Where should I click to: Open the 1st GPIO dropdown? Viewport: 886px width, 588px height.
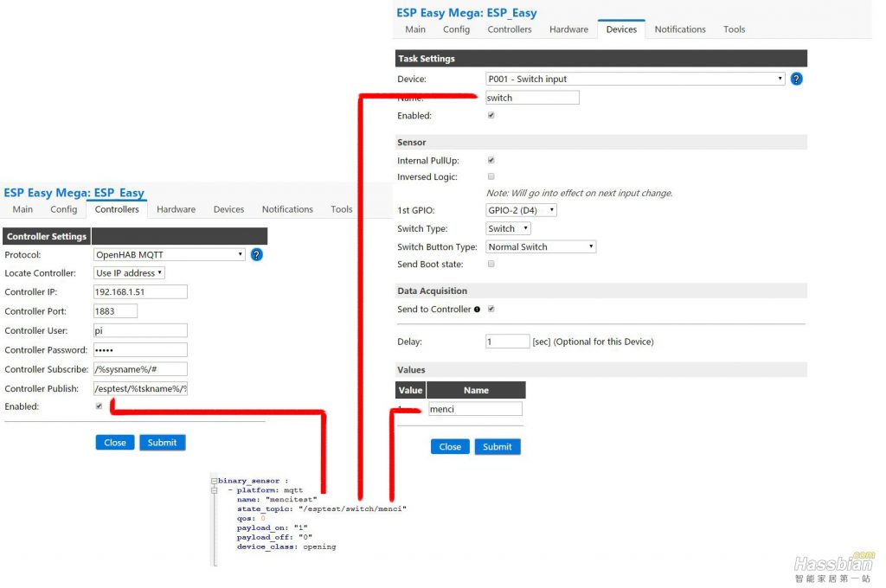[521, 210]
